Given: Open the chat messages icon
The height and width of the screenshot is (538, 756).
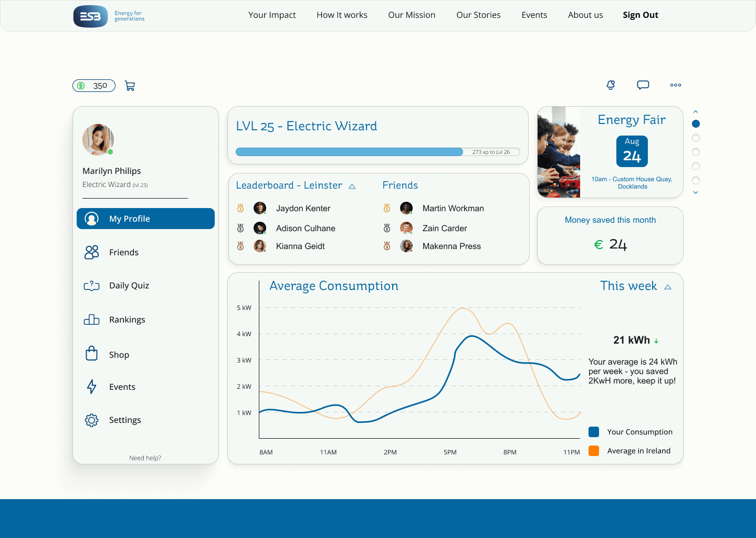Looking at the screenshot, I should [643, 85].
